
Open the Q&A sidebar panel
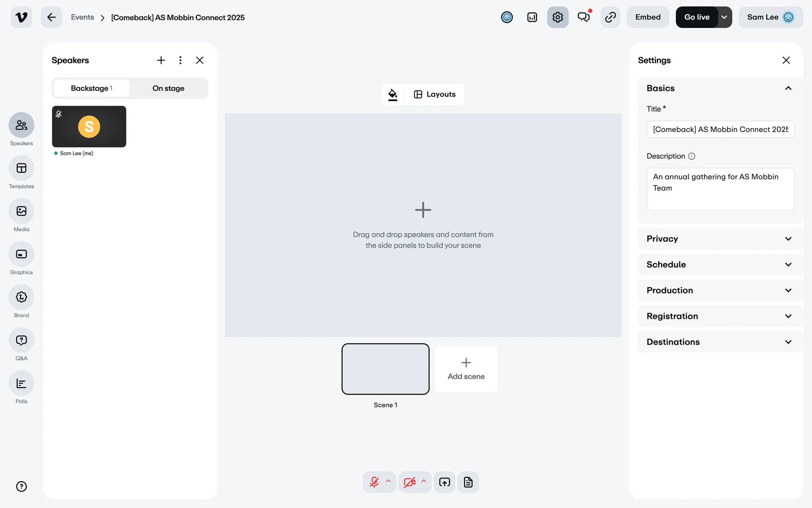[x=21, y=340]
